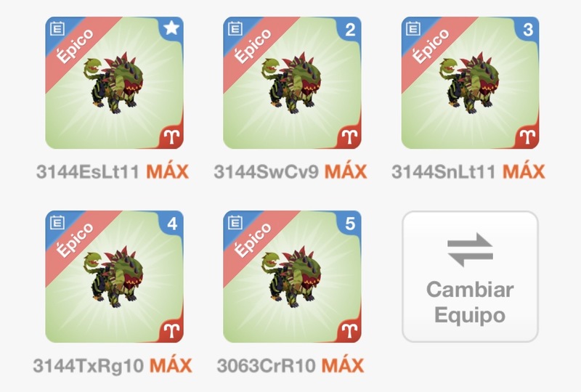Click calendar E icon on 3144SwCv9 card
The height and width of the screenshot is (392, 581).
[235, 28]
